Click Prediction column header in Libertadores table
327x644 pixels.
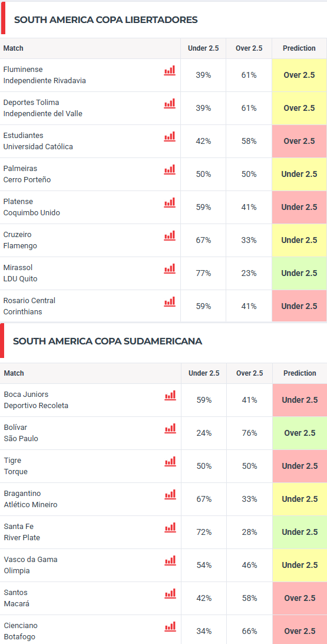pyautogui.click(x=299, y=48)
